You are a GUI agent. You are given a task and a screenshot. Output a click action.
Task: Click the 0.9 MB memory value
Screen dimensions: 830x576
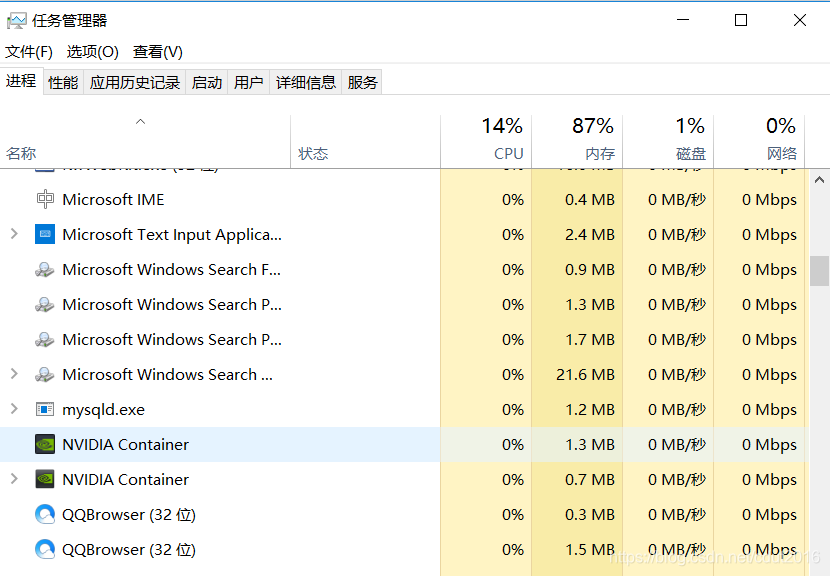tap(590, 269)
